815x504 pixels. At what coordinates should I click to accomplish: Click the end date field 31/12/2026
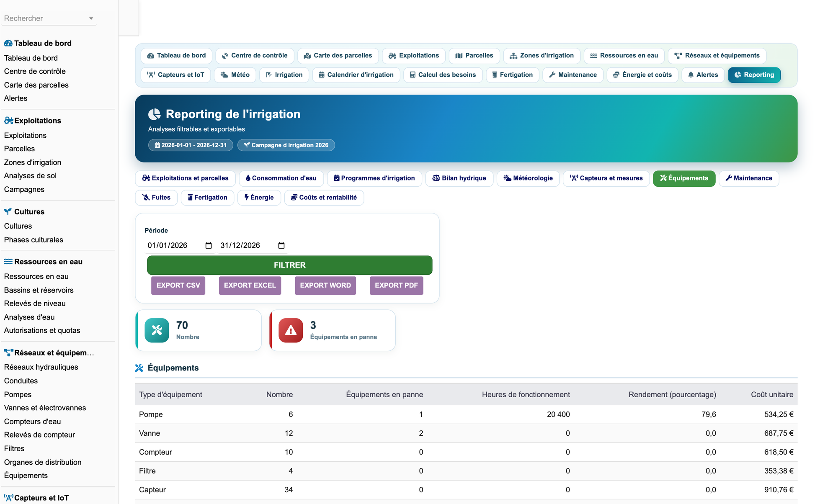(253, 245)
